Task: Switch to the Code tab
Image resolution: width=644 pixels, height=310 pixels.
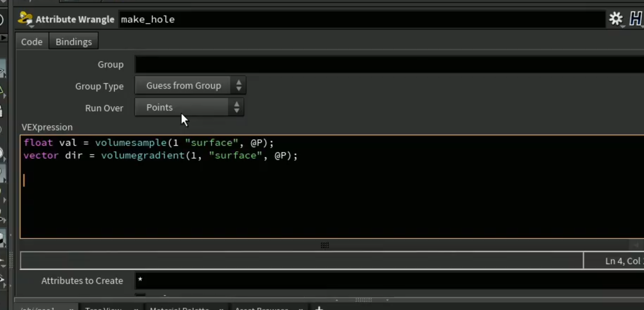Action: coord(32,42)
